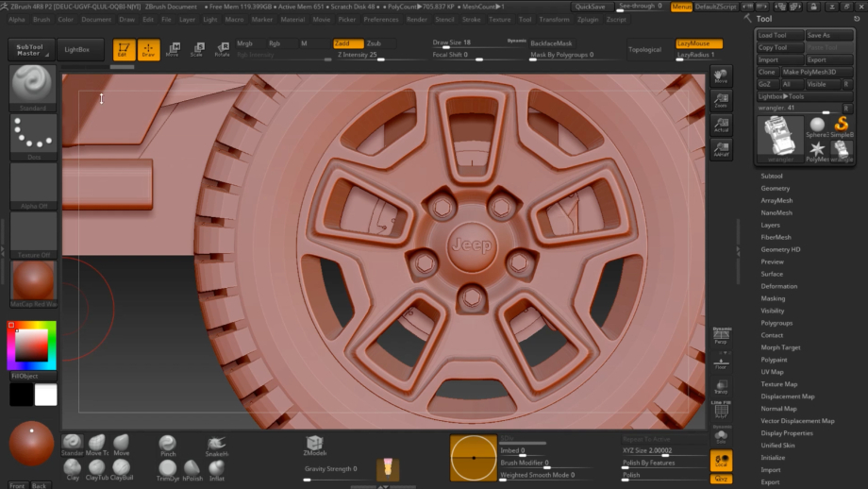Expand the Display Properties section
868x489 pixels.
[x=787, y=433]
